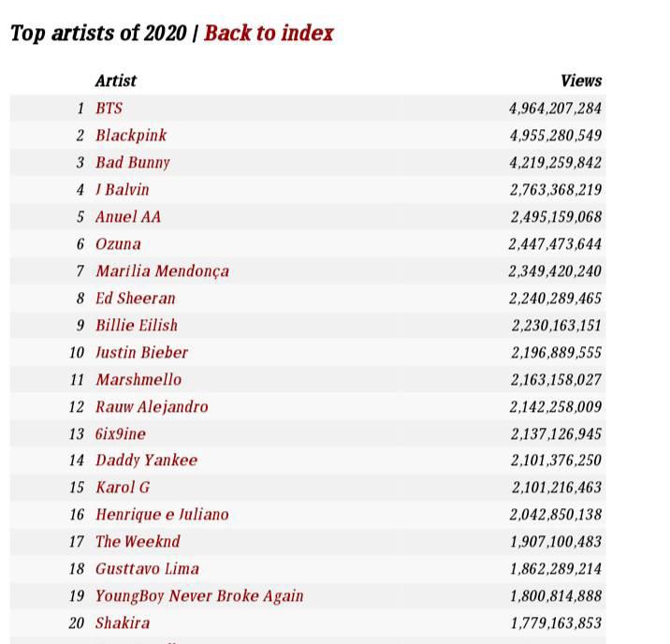670x644 pixels.
Task: Open the Marshmello artist link
Action: coord(138,379)
